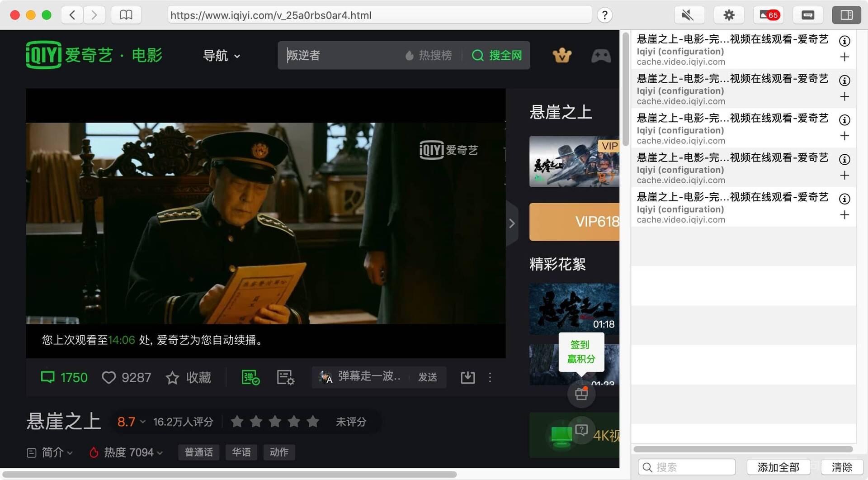Open the three-dot more options menu
Image resolution: width=868 pixels, height=480 pixels.
click(490, 377)
